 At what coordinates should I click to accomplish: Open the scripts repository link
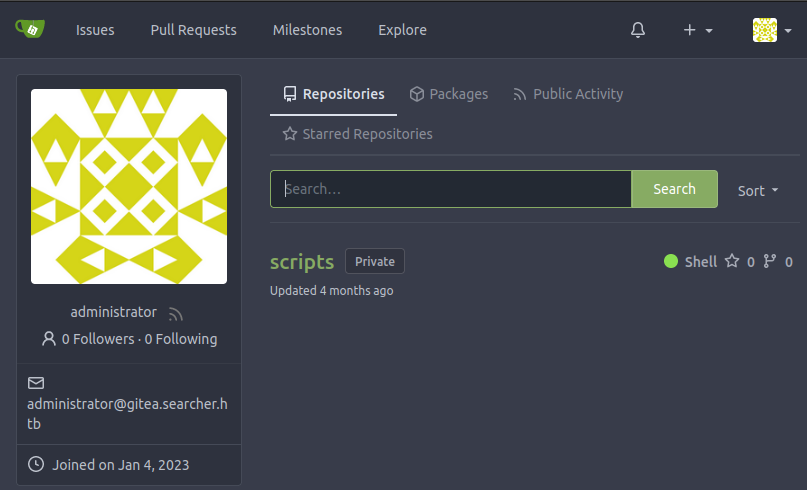302,262
